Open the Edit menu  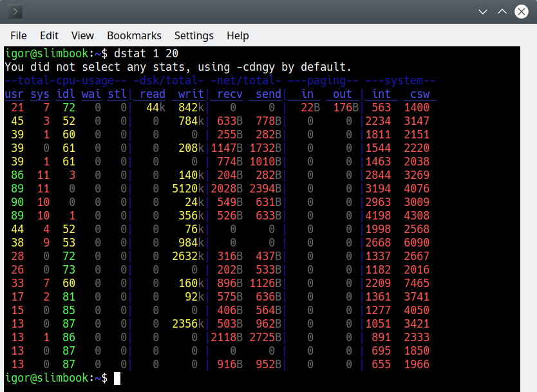49,35
